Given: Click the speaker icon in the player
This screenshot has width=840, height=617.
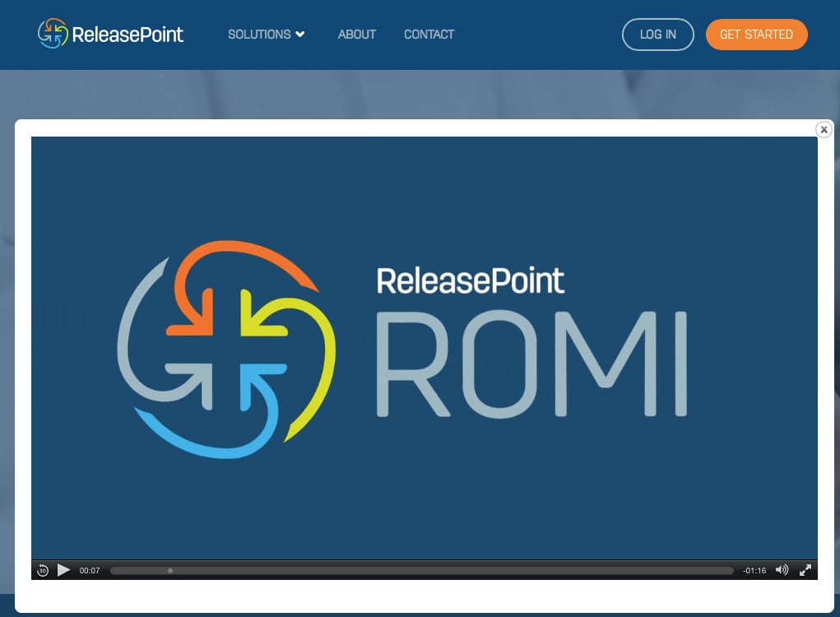Looking at the screenshot, I should 782,569.
